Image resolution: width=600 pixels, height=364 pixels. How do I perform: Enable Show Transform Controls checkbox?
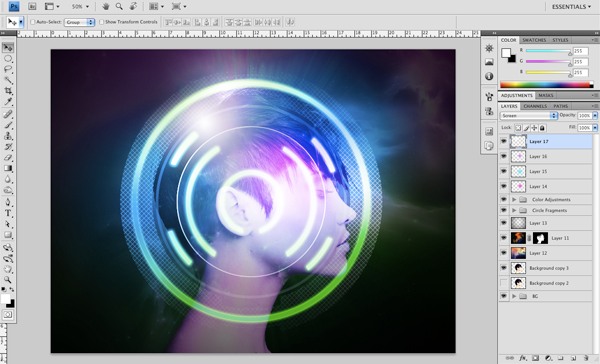coord(101,22)
